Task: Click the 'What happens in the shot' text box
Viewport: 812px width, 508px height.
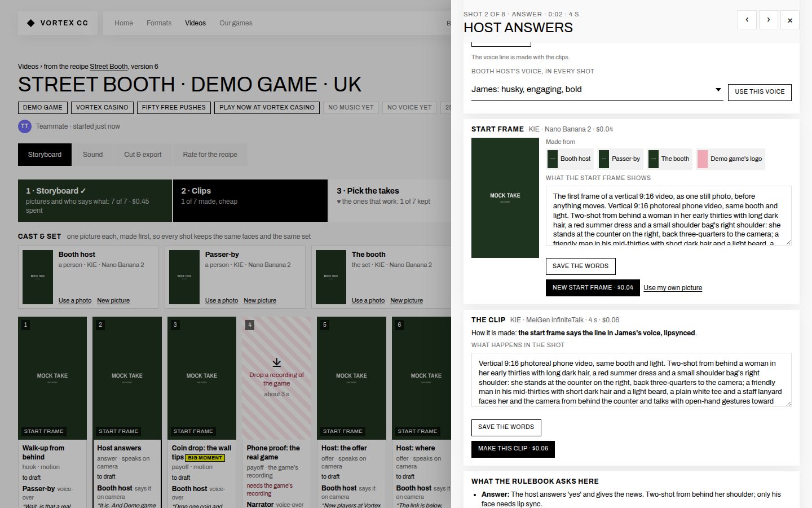Action: pyautogui.click(x=631, y=380)
